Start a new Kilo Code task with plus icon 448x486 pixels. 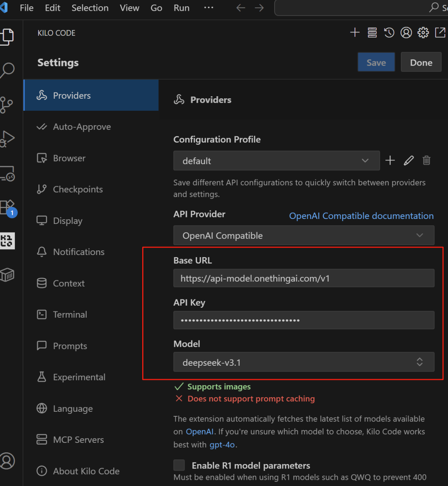(x=355, y=33)
